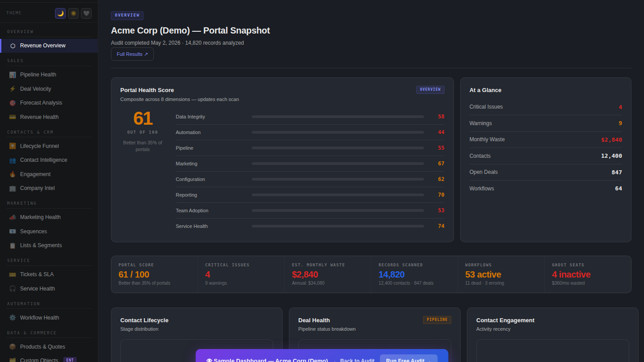Open Service Health in sidebar
The height and width of the screenshot is (362, 644).
coord(49,289)
